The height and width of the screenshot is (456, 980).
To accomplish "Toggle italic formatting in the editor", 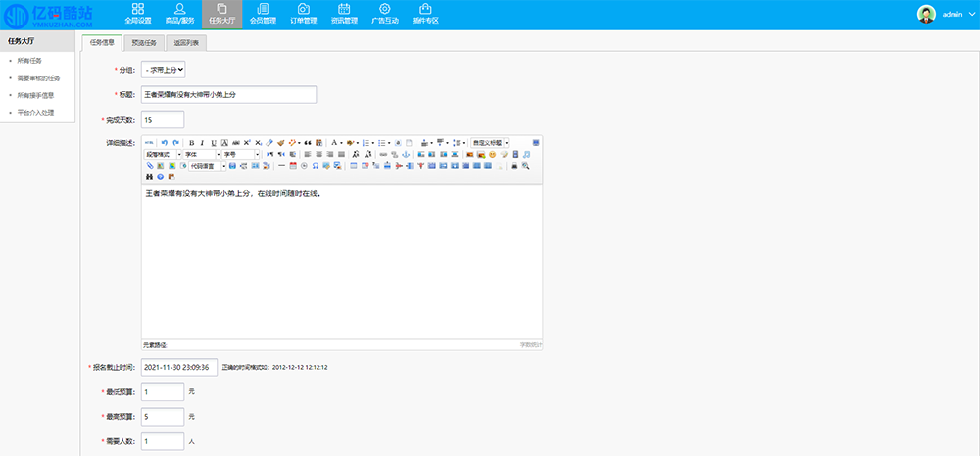I will click(x=202, y=142).
